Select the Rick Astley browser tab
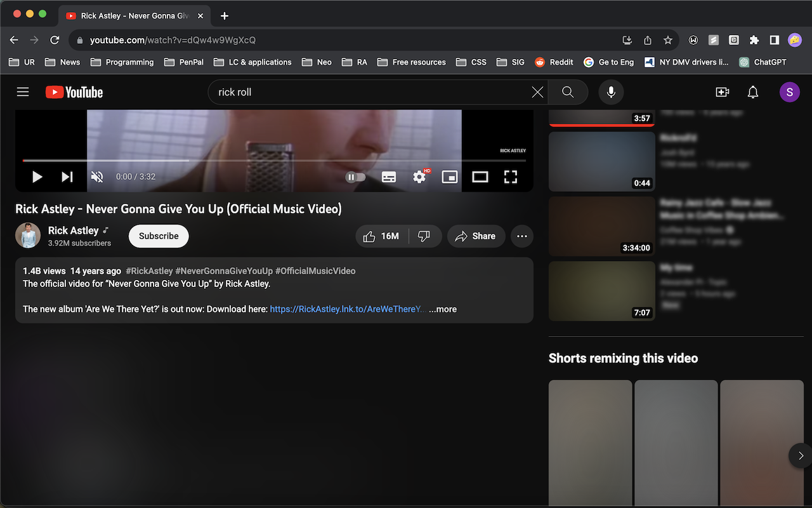The height and width of the screenshot is (508, 812). tap(134, 16)
